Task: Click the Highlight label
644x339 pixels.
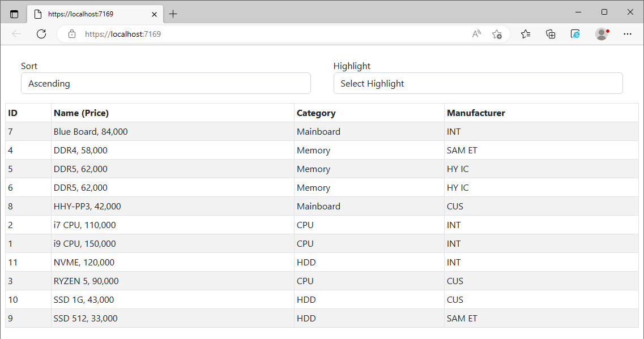Action: 352,66
